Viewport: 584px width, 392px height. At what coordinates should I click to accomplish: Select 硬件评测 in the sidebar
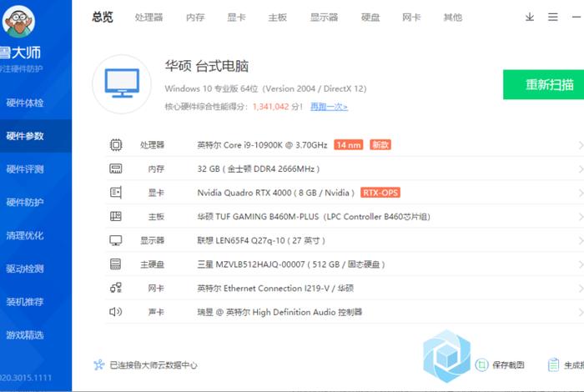click(x=36, y=169)
